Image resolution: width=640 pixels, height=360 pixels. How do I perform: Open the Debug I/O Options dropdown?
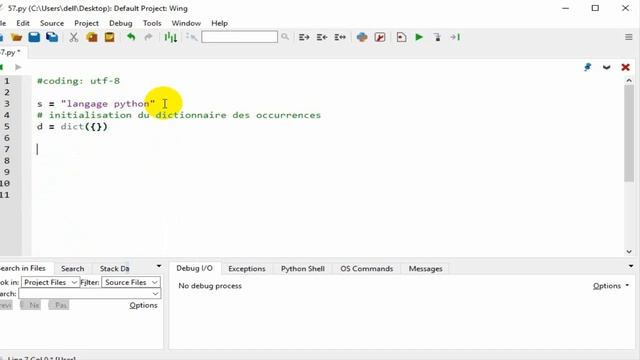611,286
